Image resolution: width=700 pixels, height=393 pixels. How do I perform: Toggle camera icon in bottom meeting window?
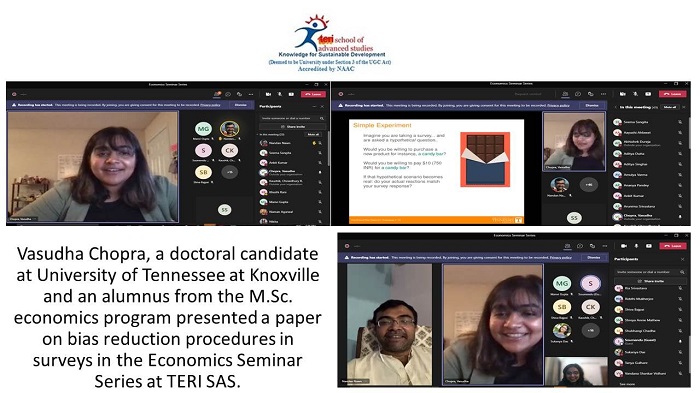pos(624,246)
